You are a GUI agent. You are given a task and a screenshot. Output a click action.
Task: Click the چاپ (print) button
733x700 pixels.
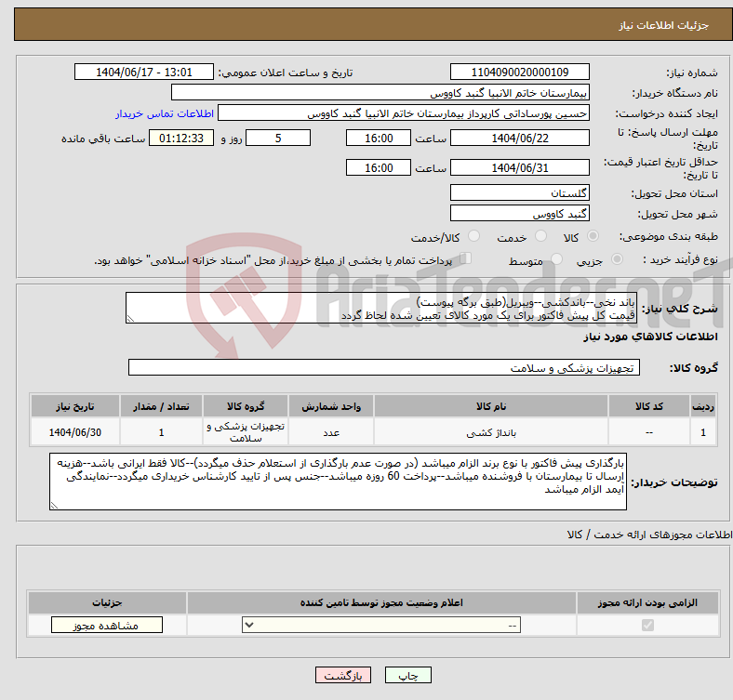coord(407,676)
